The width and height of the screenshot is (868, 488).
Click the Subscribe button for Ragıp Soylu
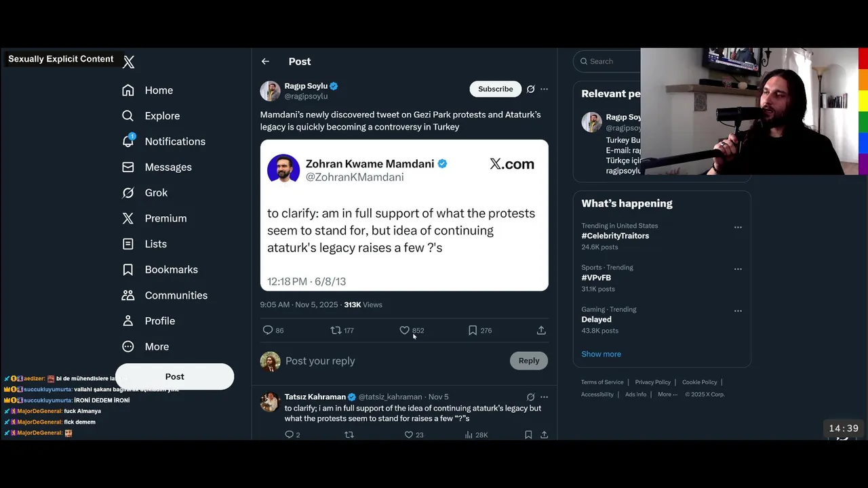click(495, 89)
